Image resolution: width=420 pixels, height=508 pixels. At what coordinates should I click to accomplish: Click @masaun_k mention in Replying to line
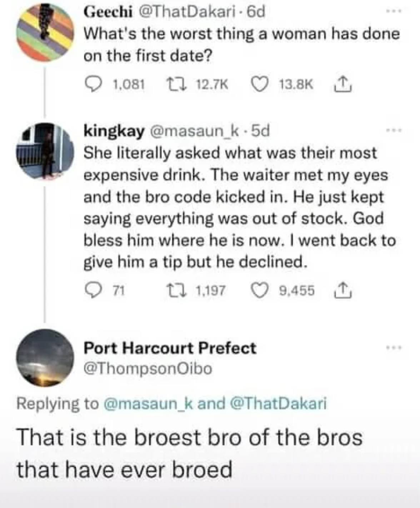pyautogui.click(x=149, y=404)
